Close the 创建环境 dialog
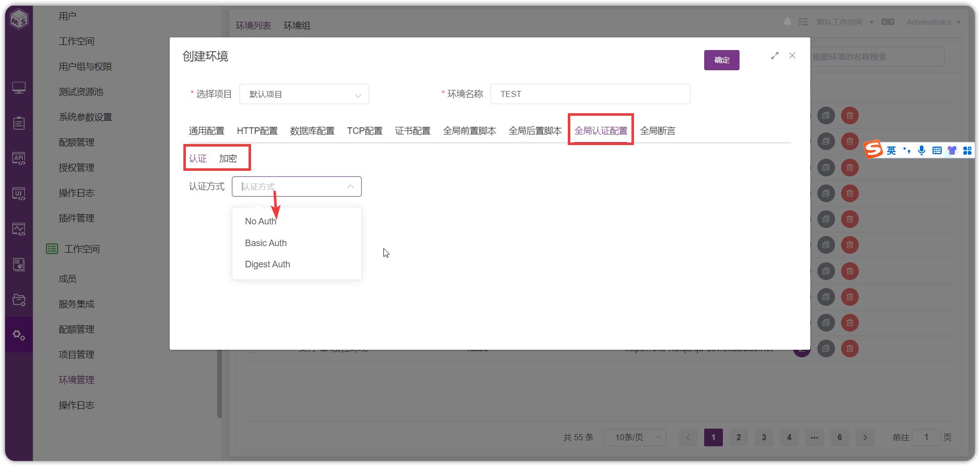Screen dimensions: 980x466 (x=792, y=56)
